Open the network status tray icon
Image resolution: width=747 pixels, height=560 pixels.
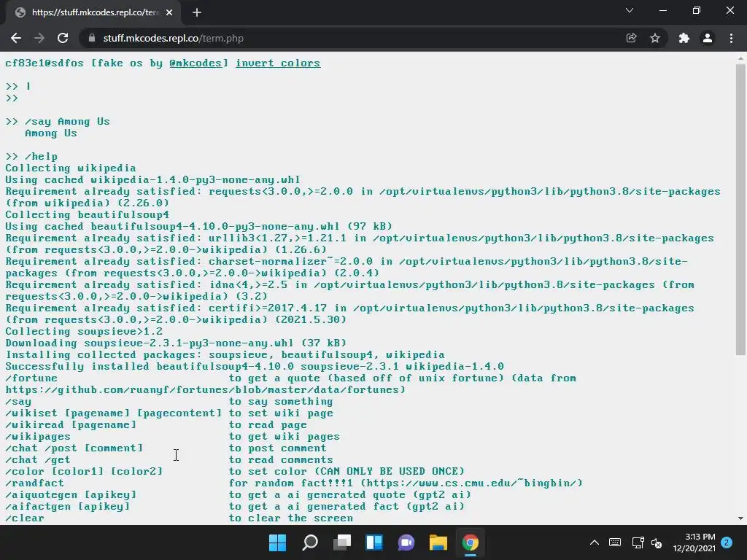pos(638,542)
